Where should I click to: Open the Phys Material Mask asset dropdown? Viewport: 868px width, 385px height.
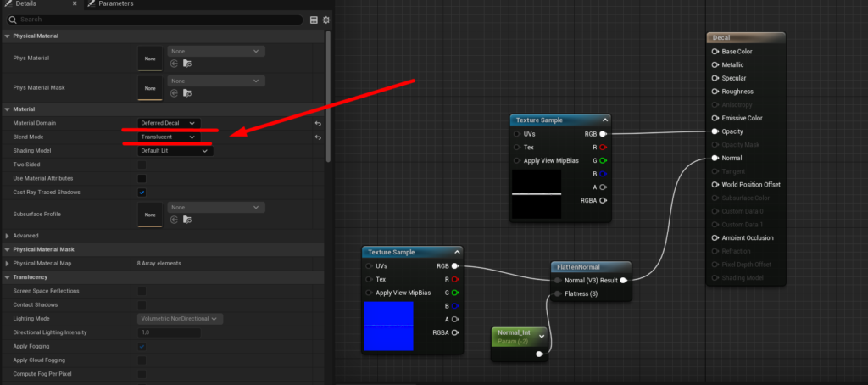click(216, 81)
